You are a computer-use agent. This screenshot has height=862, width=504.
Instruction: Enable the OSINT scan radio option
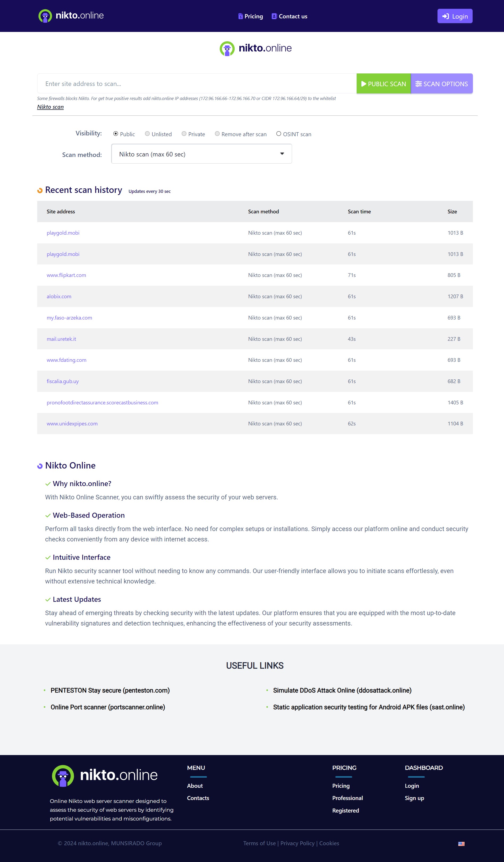click(x=279, y=134)
